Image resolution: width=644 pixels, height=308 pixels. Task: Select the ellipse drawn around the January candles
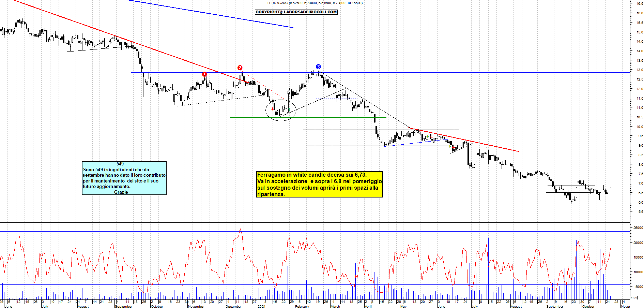tap(281, 110)
